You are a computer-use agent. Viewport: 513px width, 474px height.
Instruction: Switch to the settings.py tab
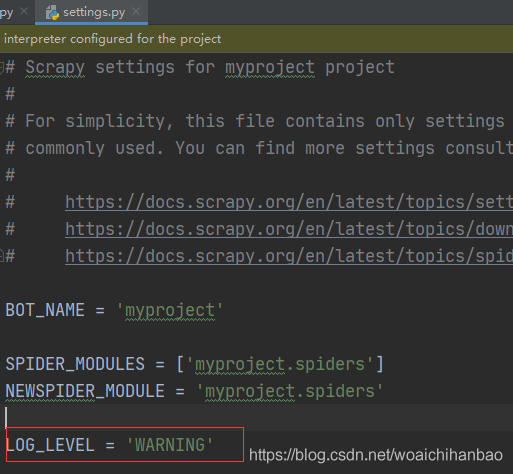pos(91,12)
